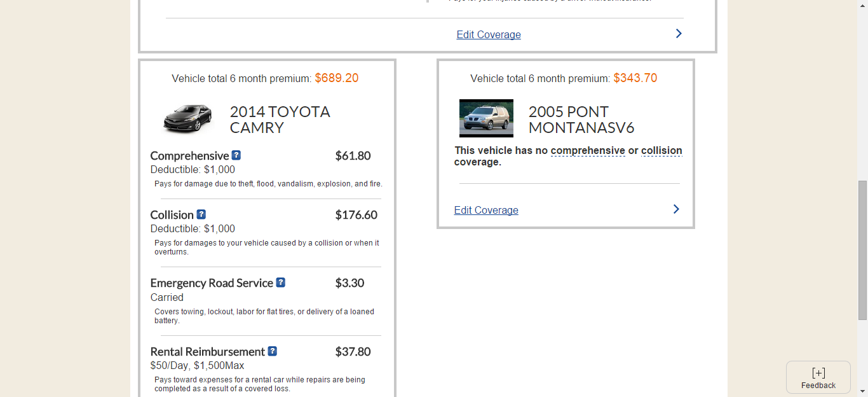Click the $343.70 Pontiac premium amount

pos(635,78)
